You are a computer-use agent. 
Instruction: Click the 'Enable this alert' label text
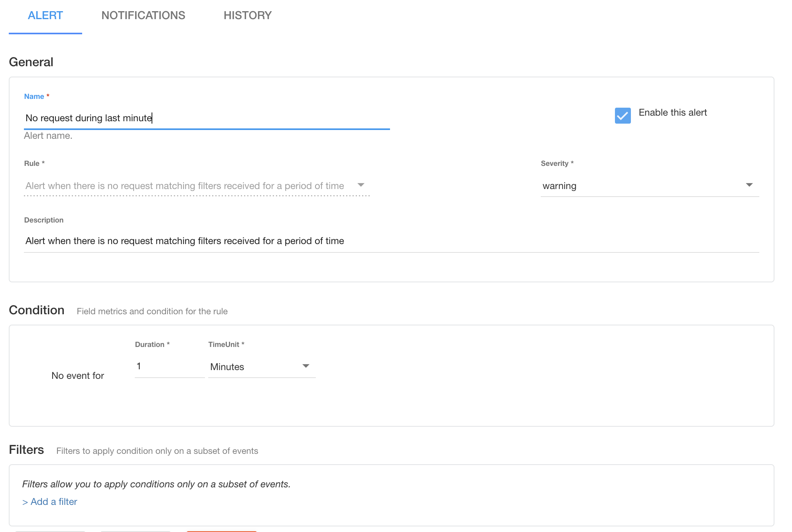(x=672, y=112)
